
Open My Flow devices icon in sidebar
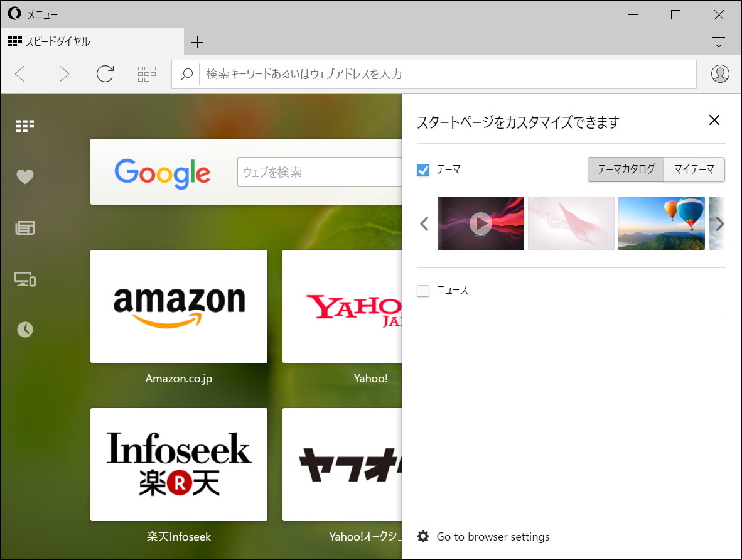click(24, 279)
